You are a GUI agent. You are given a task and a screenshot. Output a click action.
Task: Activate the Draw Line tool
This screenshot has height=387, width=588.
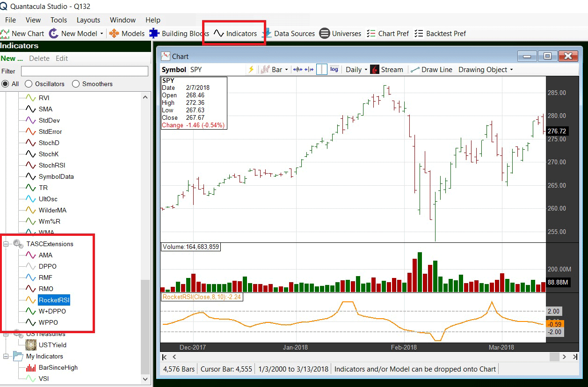(431, 70)
